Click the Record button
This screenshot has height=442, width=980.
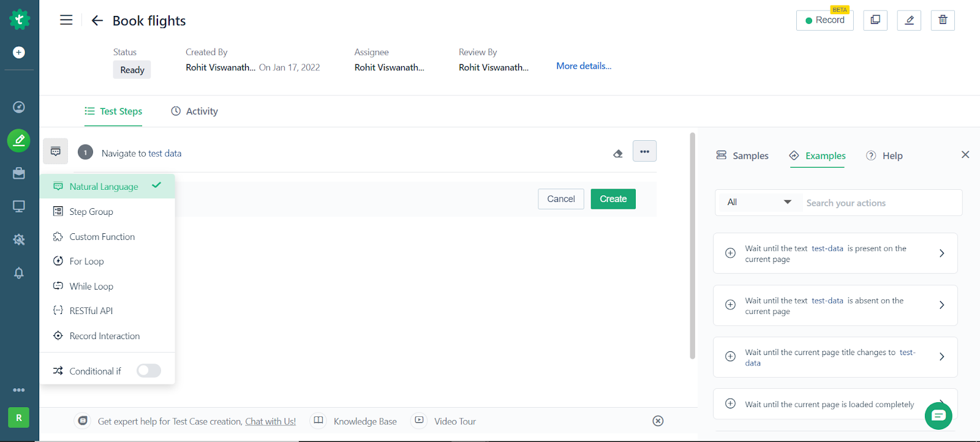click(825, 20)
